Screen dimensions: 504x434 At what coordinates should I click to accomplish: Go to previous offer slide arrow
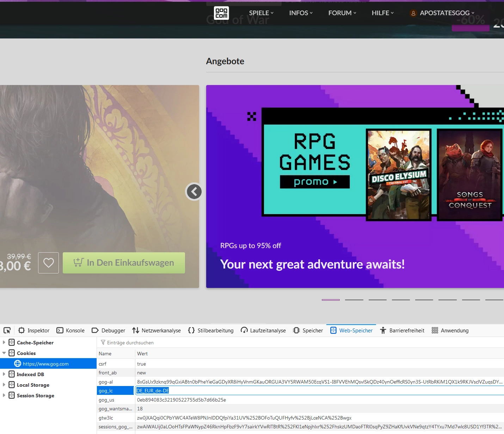(x=194, y=192)
